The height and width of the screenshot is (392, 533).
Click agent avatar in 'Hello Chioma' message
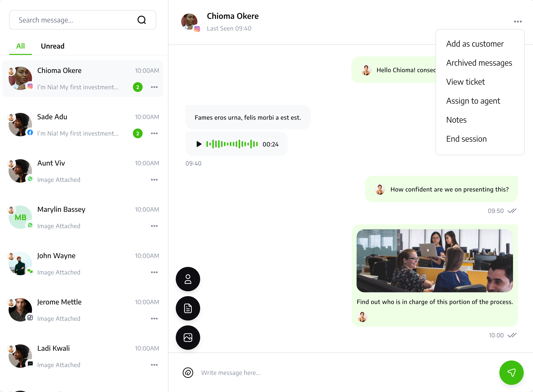tap(366, 70)
